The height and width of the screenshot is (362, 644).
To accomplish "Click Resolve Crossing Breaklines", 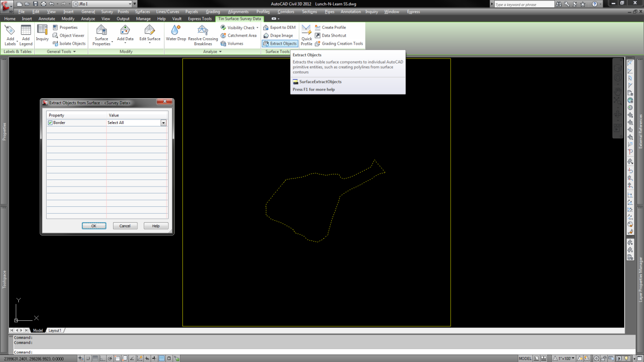I will pos(203,35).
